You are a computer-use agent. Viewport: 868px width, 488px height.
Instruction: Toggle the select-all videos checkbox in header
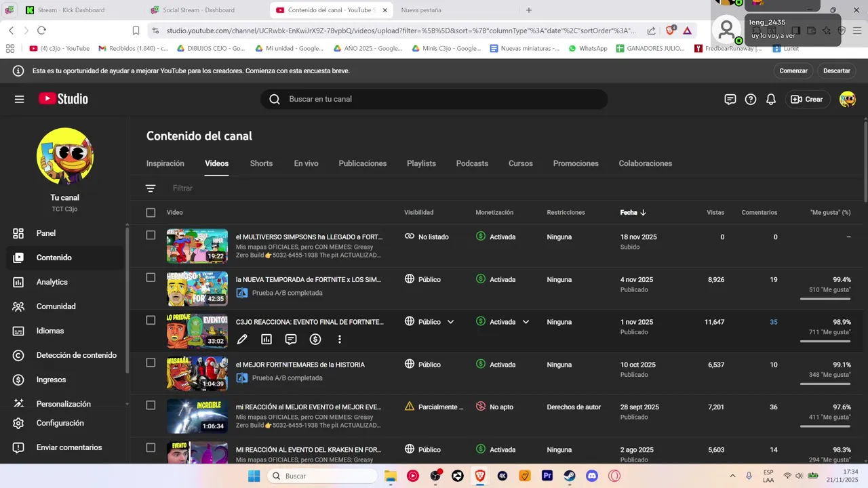coord(151,213)
